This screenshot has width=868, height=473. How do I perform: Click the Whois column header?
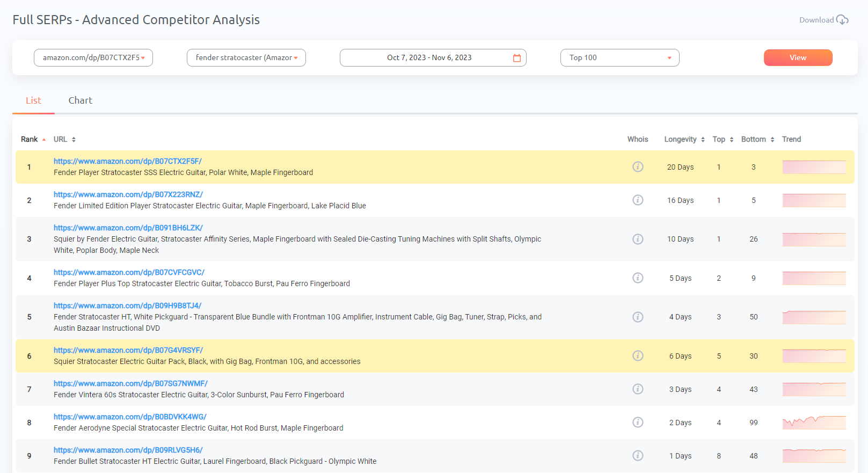(638, 140)
